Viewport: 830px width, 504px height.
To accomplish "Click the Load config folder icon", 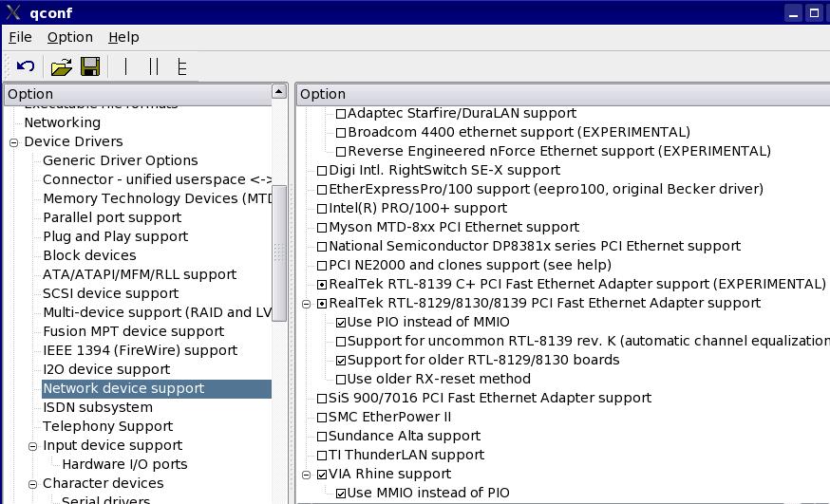I will [62, 67].
